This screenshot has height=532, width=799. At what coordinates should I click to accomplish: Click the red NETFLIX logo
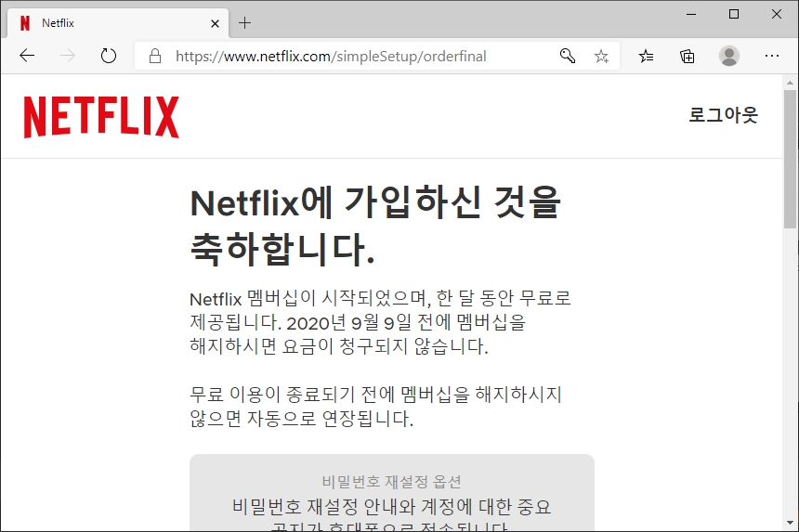(x=101, y=117)
